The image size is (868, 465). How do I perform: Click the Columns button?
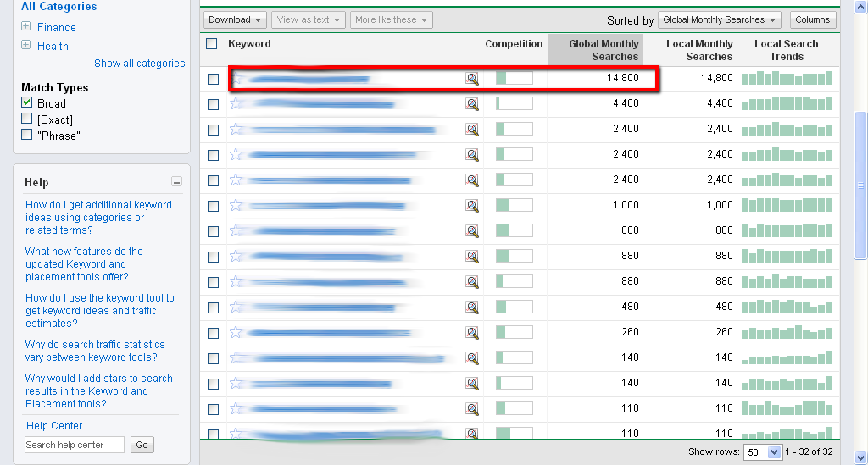coord(813,19)
